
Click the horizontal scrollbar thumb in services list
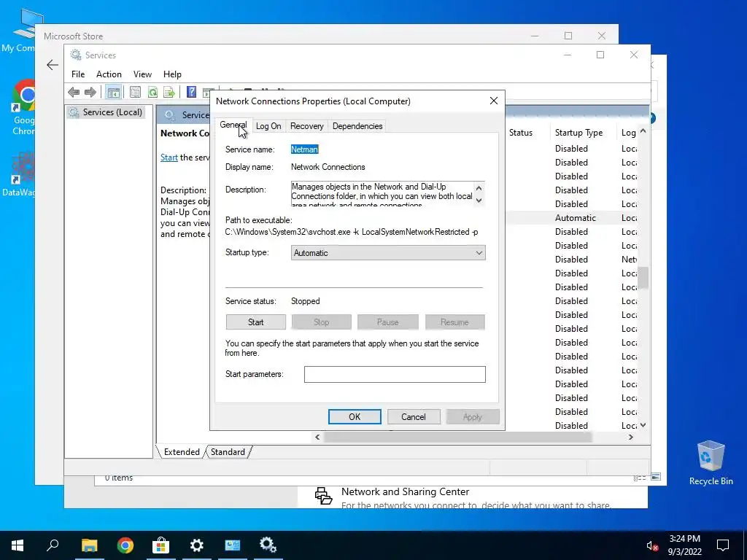tap(457, 437)
